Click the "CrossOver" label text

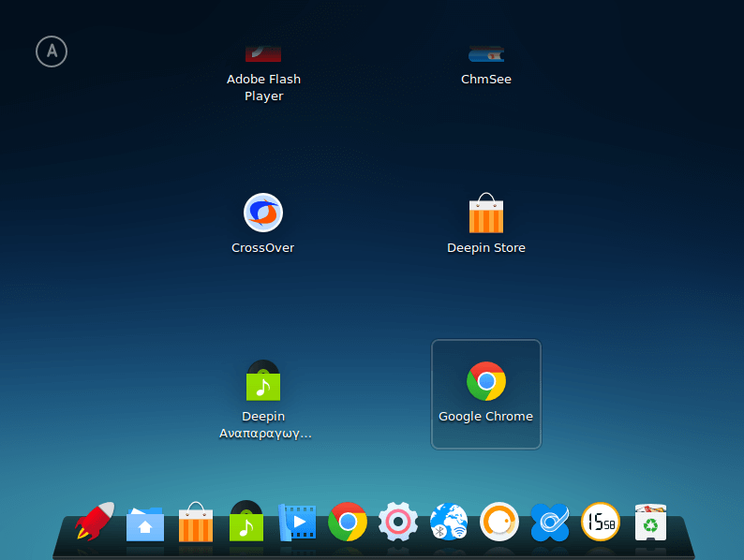tap(263, 247)
